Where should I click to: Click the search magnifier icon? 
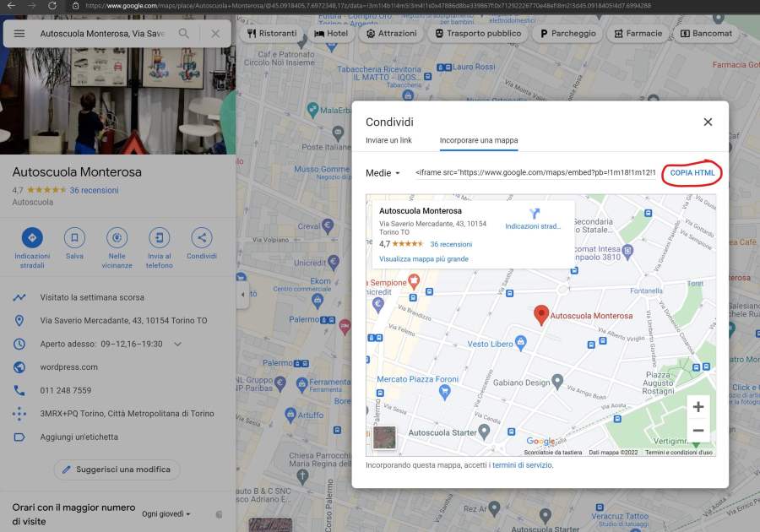(184, 34)
